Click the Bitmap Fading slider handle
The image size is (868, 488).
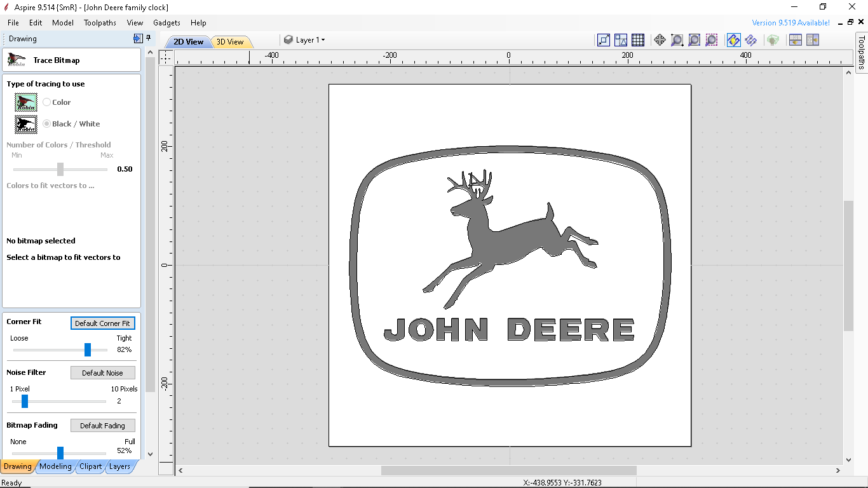60,452
